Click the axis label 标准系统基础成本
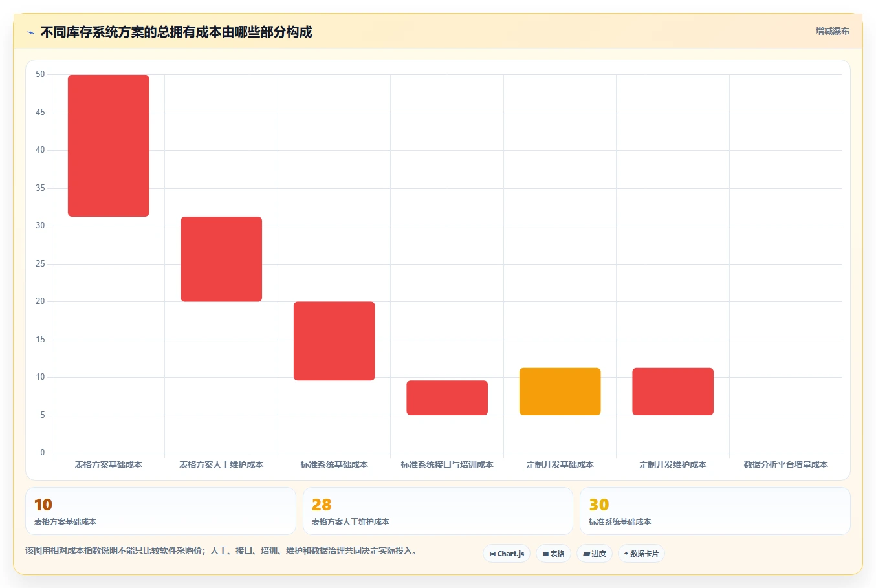Viewport: 876px width, 588px height. click(x=334, y=464)
